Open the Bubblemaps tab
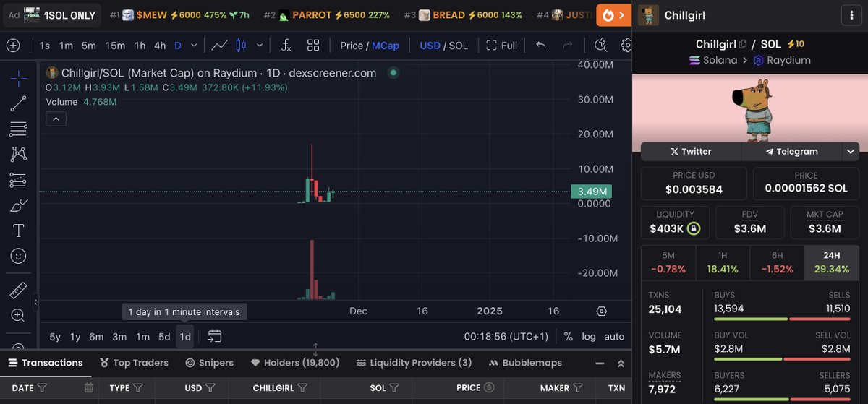The width and height of the screenshot is (868, 404). [525, 363]
